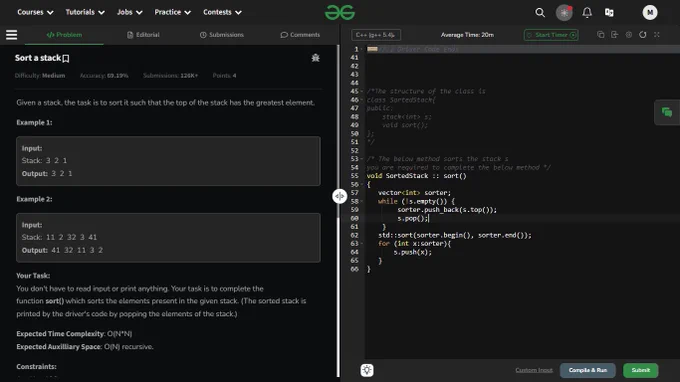Open the search magnifier icon

(540, 13)
